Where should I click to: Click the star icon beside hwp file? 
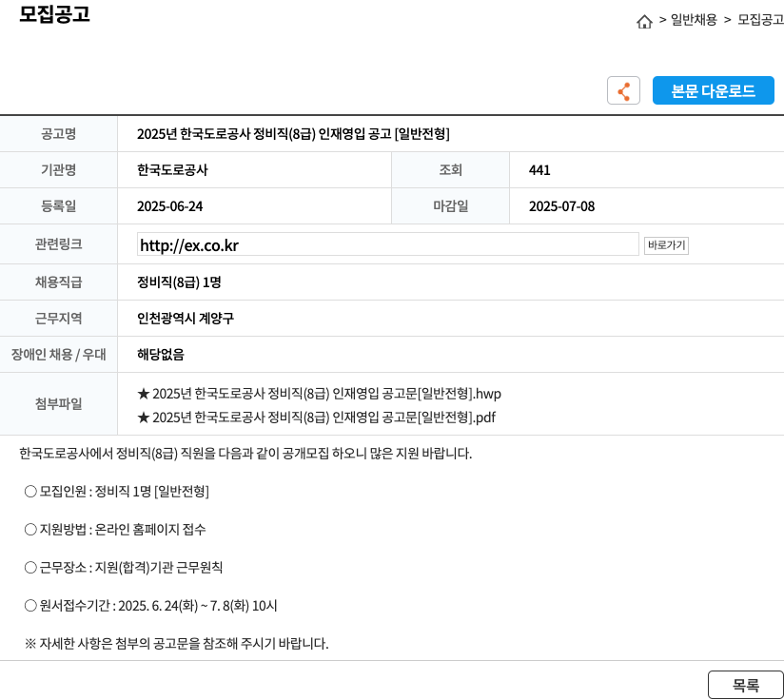pos(144,394)
